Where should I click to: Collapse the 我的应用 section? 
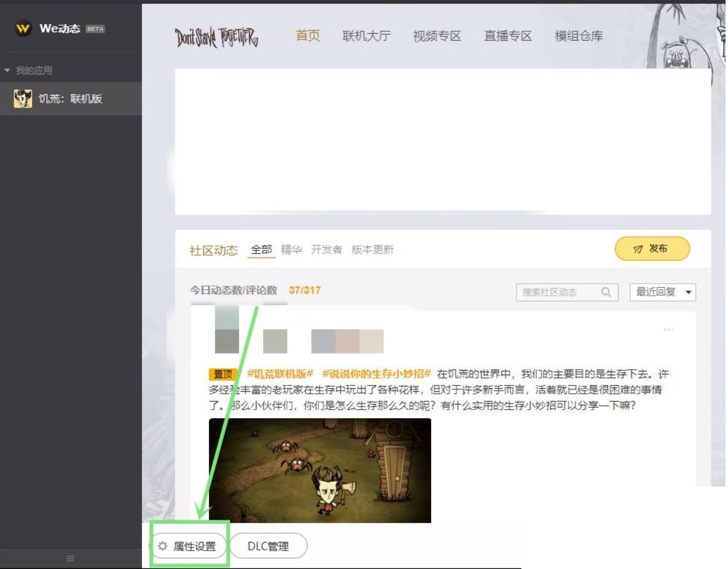[7, 70]
